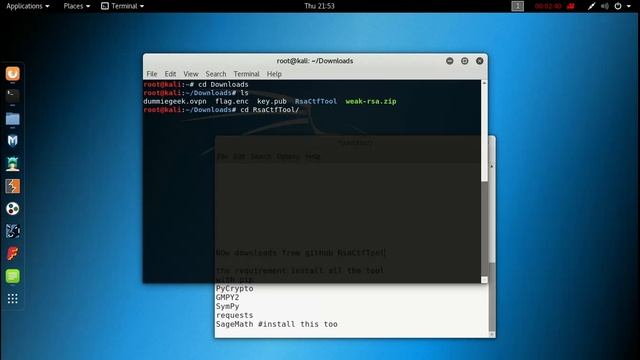Open the clock showing Thu 21:53
This screenshot has width=640, height=360.
coord(319,6)
